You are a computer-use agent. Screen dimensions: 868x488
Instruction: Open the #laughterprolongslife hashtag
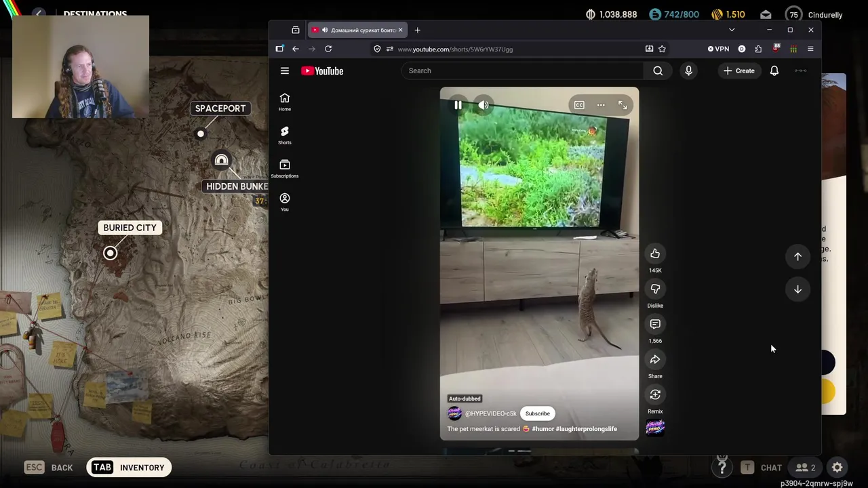[x=587, y=429]
